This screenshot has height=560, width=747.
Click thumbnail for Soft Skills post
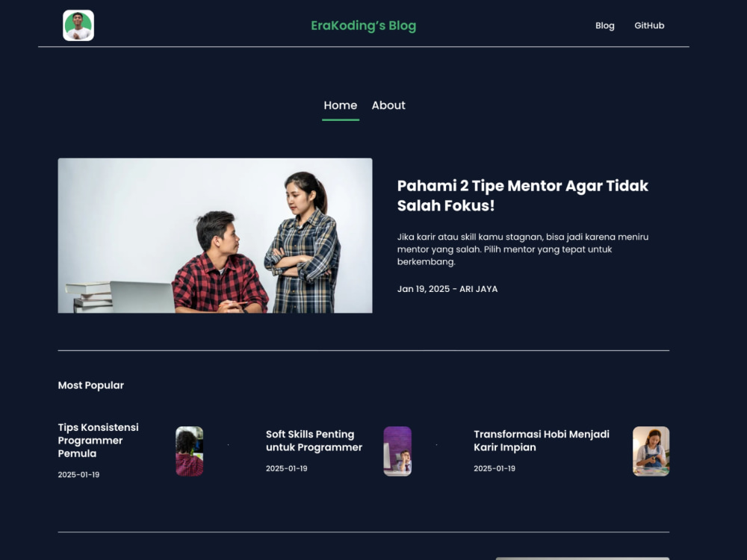tap(397, 451)
